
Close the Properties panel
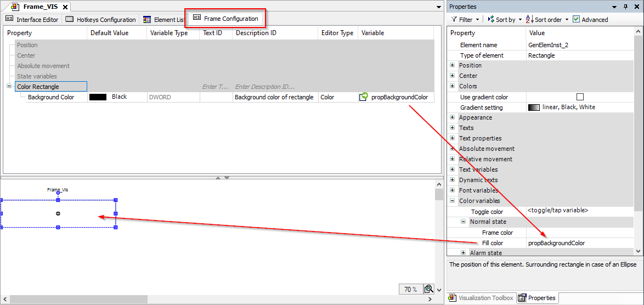[637, 7]
